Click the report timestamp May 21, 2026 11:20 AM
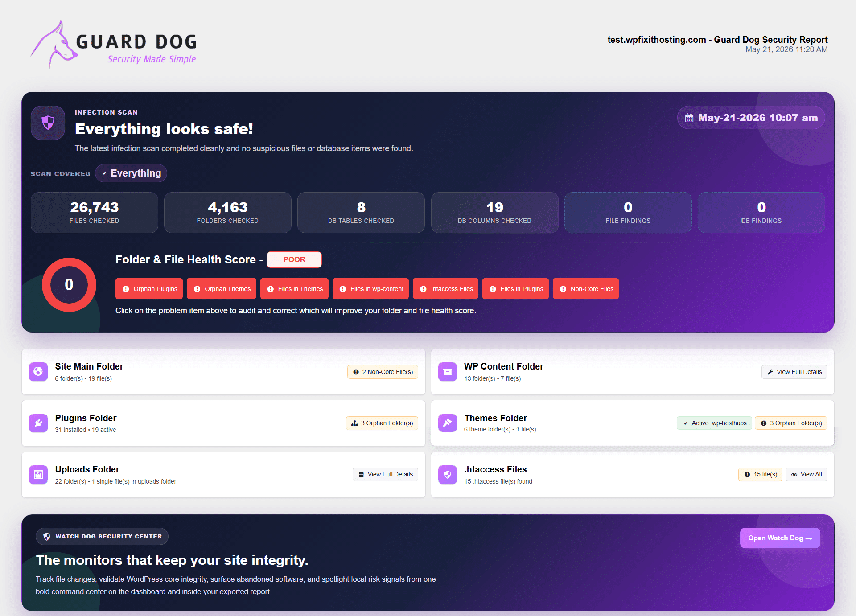This screenshot has width=856, height=616. click(x=786, y=49)
